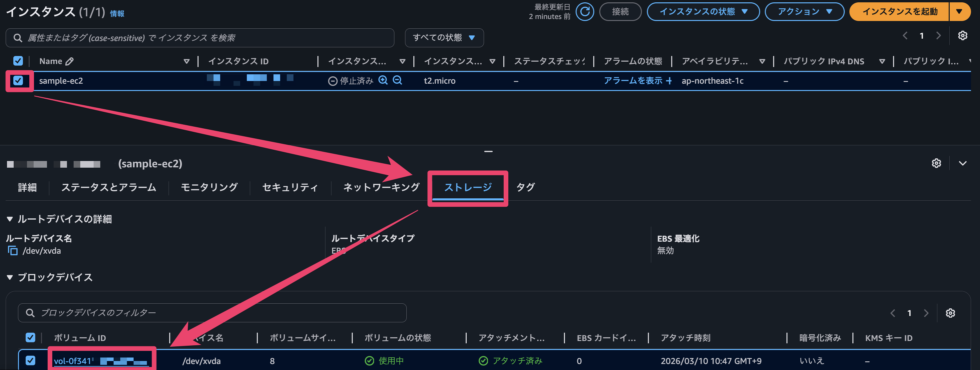Open the タグ tab
980x370 pixels.
pyautogui.click(x=525, y=187)
